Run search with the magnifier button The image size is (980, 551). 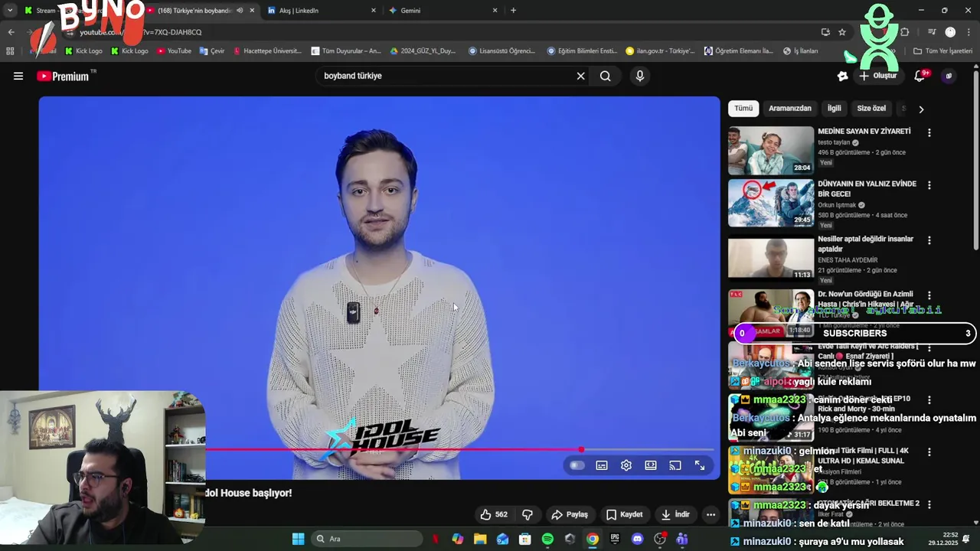(606, 76)
